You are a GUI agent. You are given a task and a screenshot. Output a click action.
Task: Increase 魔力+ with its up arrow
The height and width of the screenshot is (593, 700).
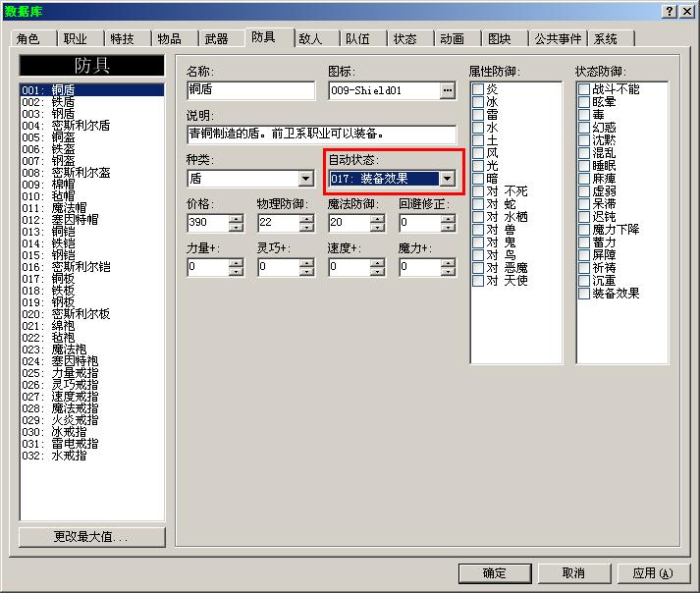pyautogui.click(x=448, y=262)
